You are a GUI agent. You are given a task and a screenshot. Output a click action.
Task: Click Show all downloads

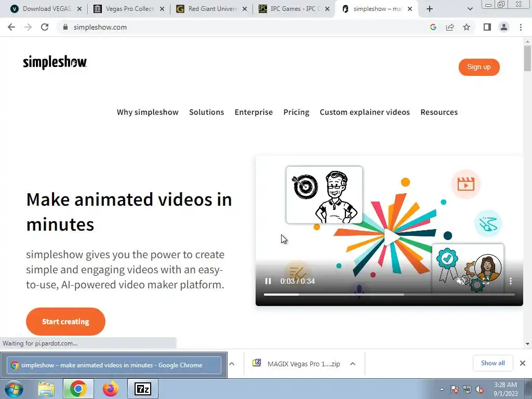click(x=493, y=363)
